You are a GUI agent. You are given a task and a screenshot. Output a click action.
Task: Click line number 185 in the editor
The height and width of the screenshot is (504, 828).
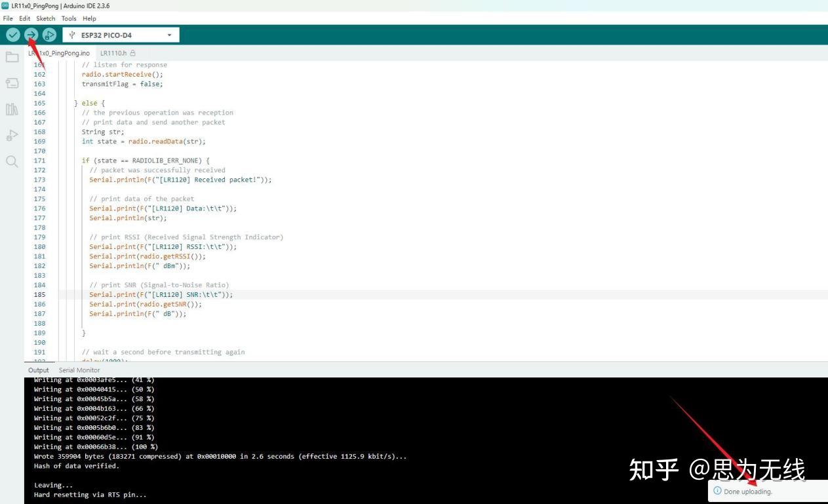tap(39, 294)
